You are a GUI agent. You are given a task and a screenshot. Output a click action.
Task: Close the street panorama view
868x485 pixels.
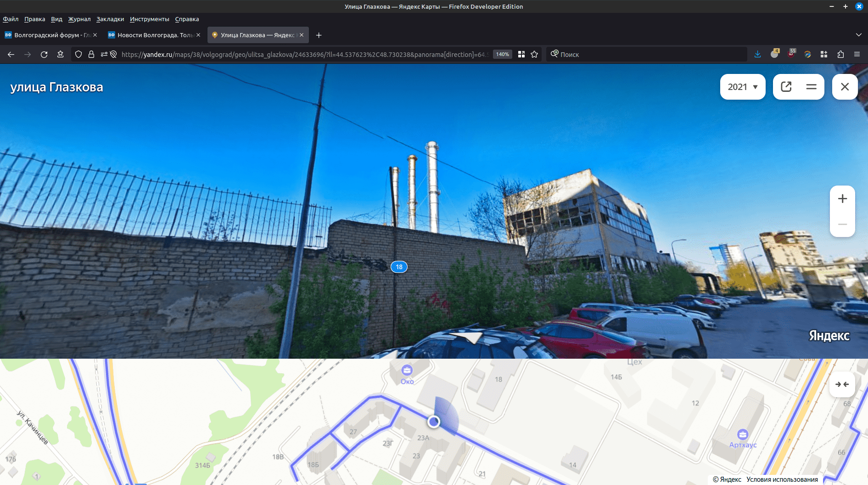(845, 87)
